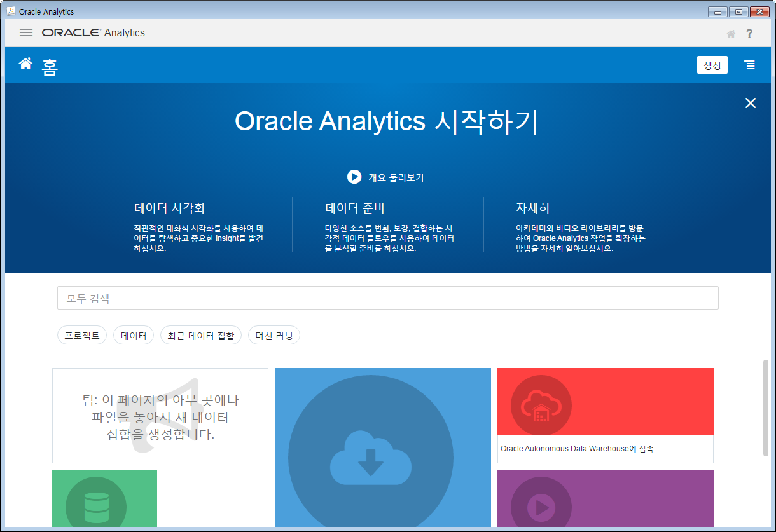This screenshot has height=532, width=776.
Task: Focus the 모두 검색 search field
Action: (388, 298)
